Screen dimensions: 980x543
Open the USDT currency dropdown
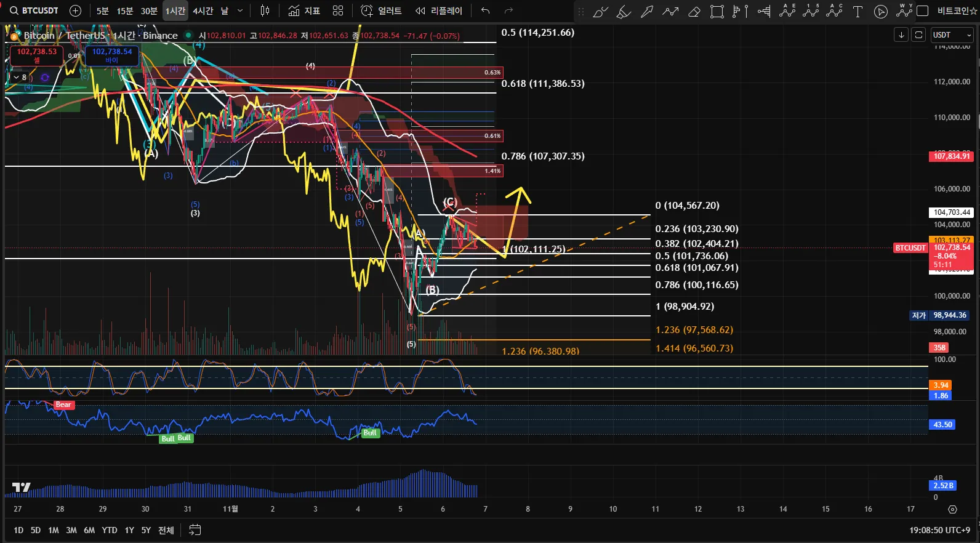coord(951,35)
